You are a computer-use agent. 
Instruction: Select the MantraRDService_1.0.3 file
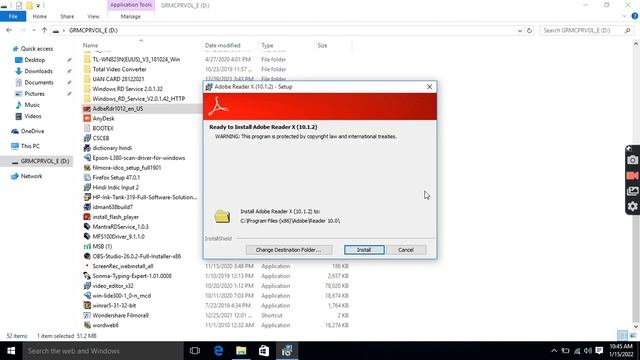click(116, 227)
